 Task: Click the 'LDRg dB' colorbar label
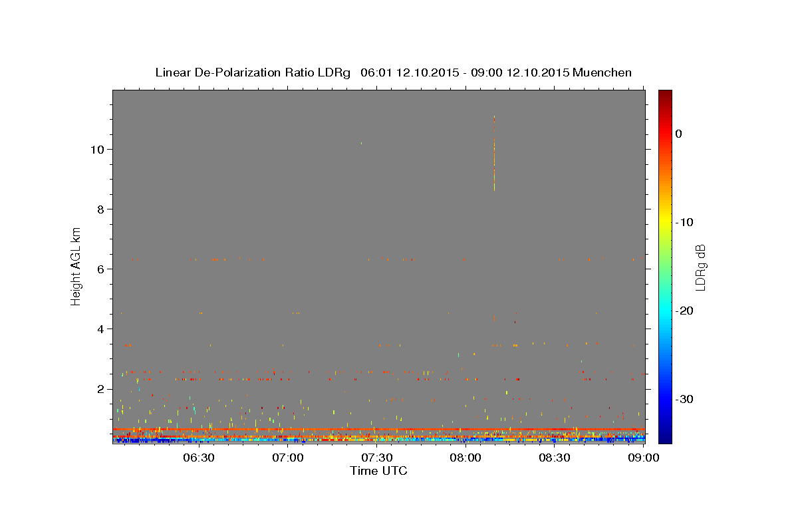pos(700,267)
